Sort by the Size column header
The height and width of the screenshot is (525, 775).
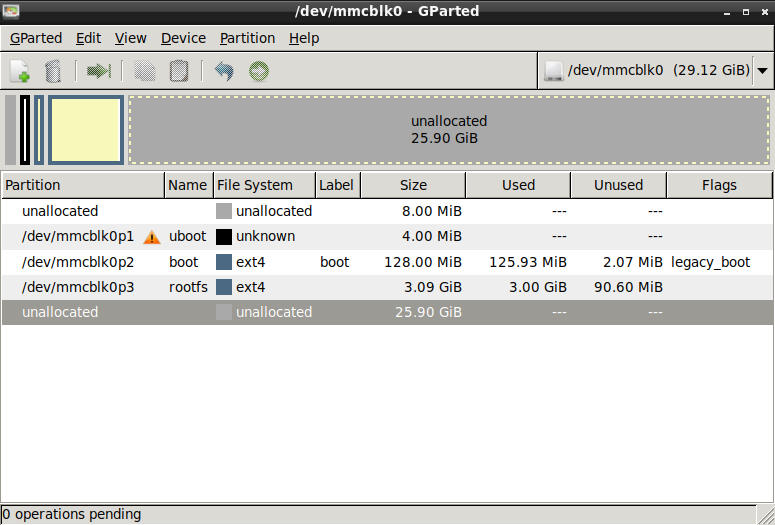[413, 185]
